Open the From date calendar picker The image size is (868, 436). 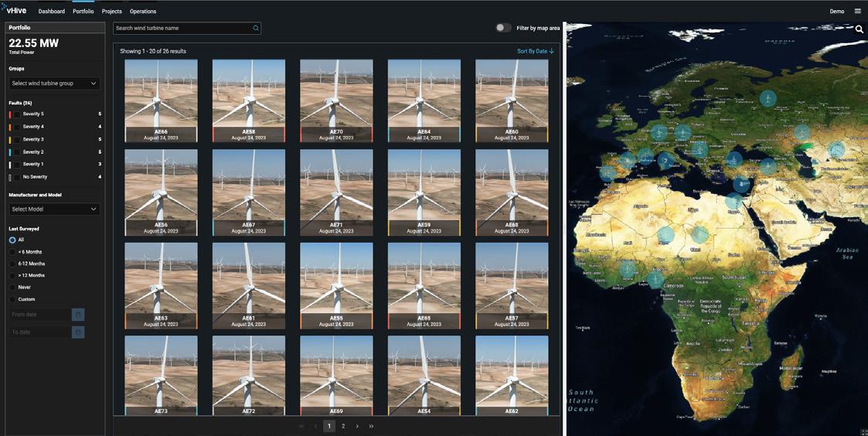point(78,315)
